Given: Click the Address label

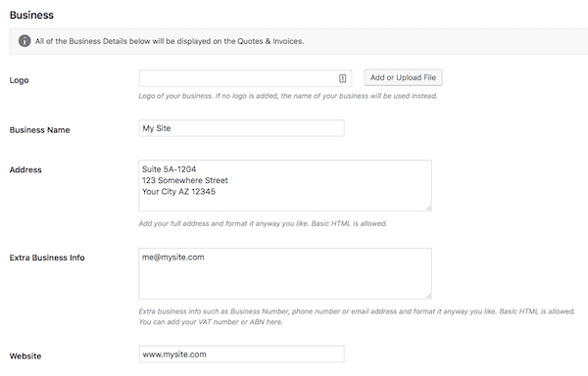Looking at the screenshot, I should tap(25, 169).
